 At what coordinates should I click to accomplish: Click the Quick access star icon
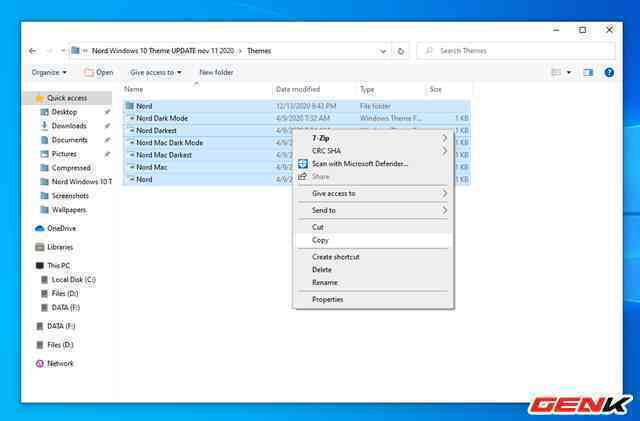coord(40,98)
